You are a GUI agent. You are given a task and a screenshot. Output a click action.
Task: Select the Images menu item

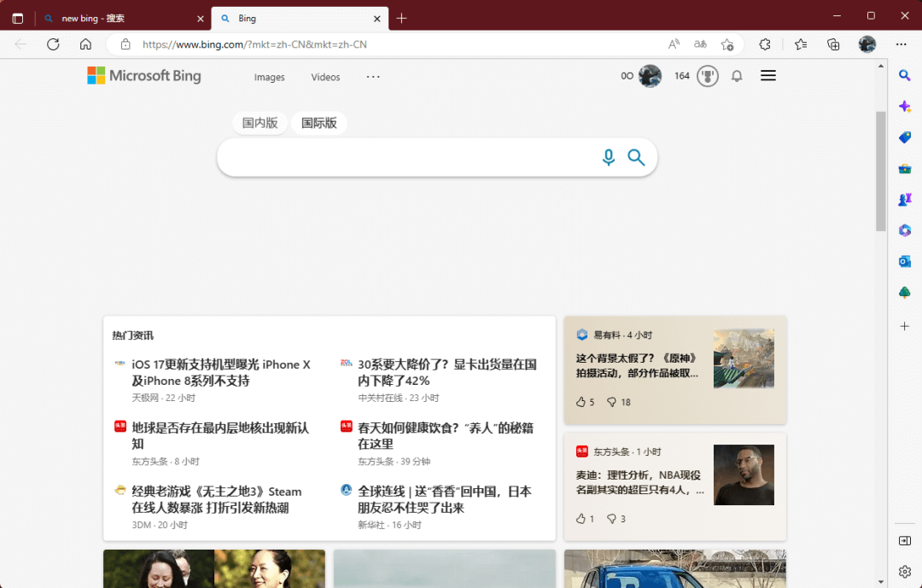pyautogui.click(x=269, y=77)
